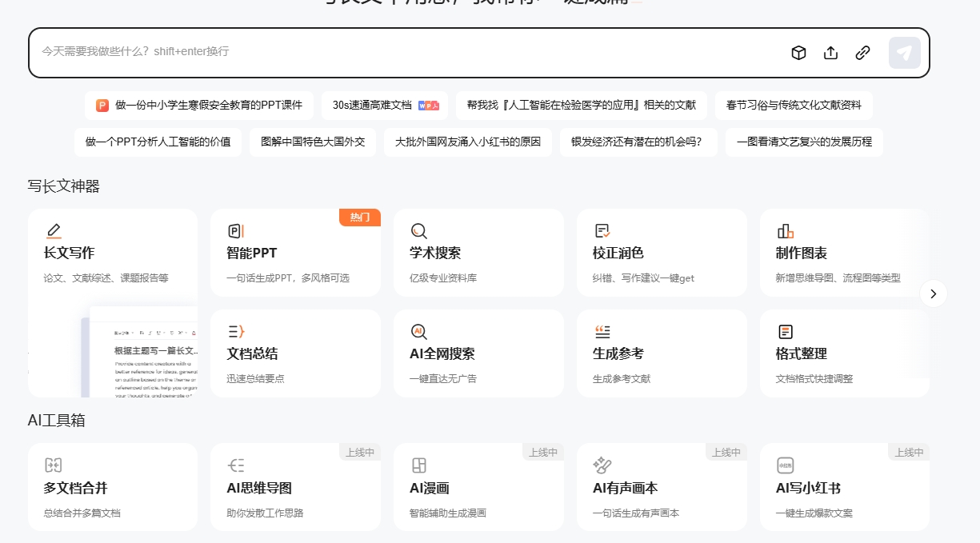Click the 文档总结 summary icon
The width and height of the screenshot is (980, 543).
[236, 331]
